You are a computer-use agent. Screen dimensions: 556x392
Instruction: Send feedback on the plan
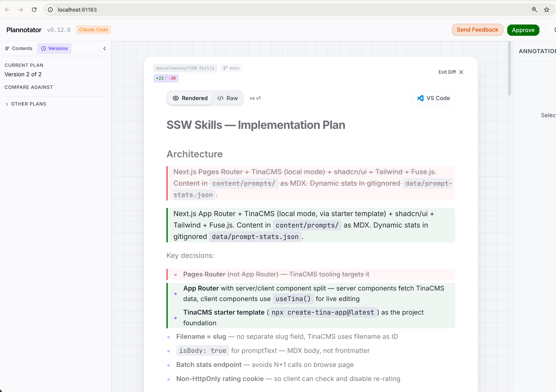[477, 30]
